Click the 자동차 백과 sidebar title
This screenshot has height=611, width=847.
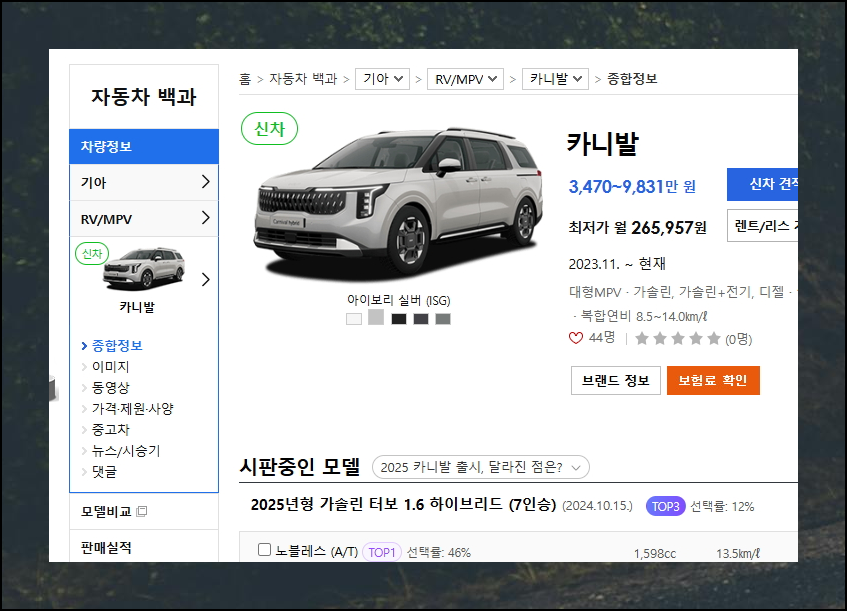144,97
